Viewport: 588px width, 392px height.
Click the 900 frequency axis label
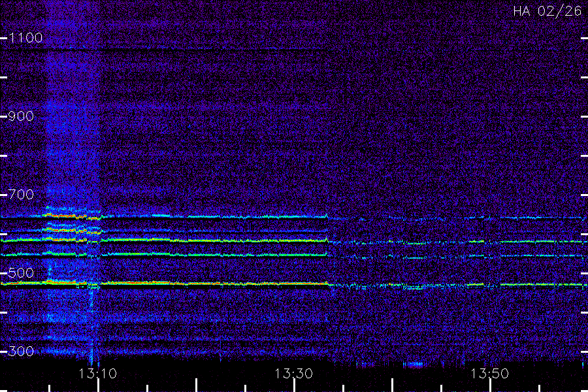(x=21, y=116)
